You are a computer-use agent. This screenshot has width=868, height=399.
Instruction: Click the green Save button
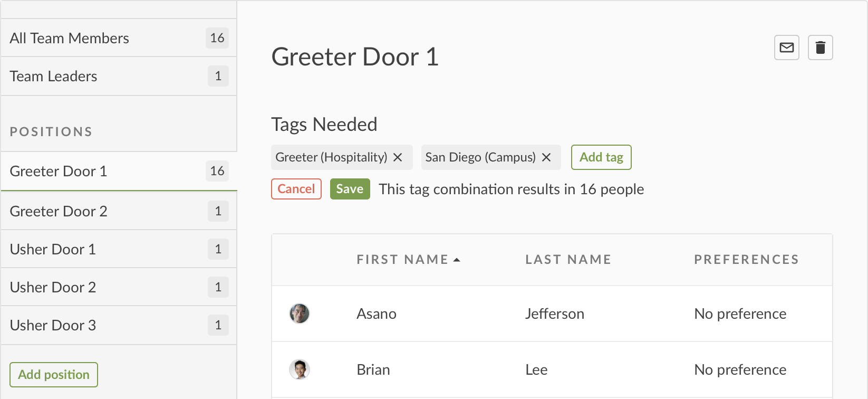(x=350, y=189)
